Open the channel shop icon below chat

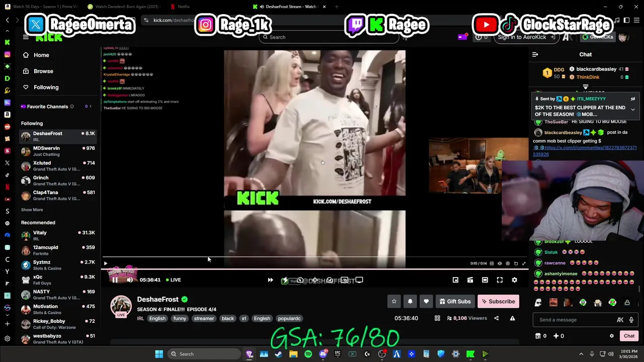(538, 336)
